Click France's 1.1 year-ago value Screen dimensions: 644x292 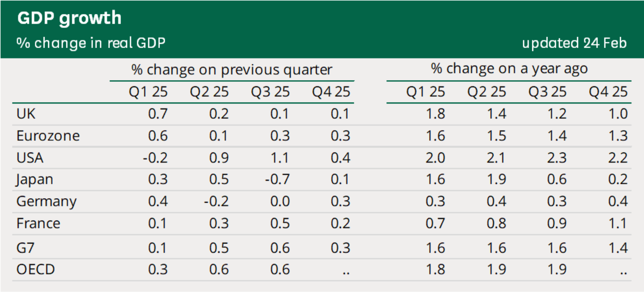pyautogui.click(x=618, y=224)
